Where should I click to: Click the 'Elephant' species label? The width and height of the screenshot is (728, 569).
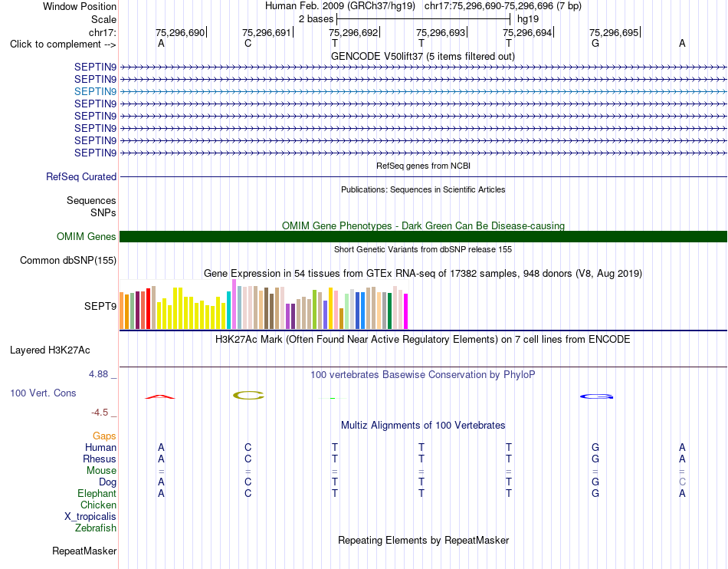97,494
